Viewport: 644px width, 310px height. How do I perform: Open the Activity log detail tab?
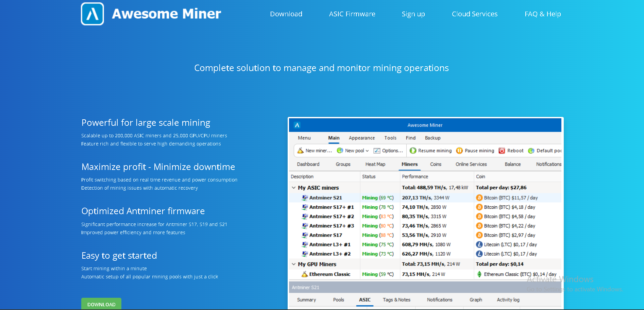click(x=508, y=300)
